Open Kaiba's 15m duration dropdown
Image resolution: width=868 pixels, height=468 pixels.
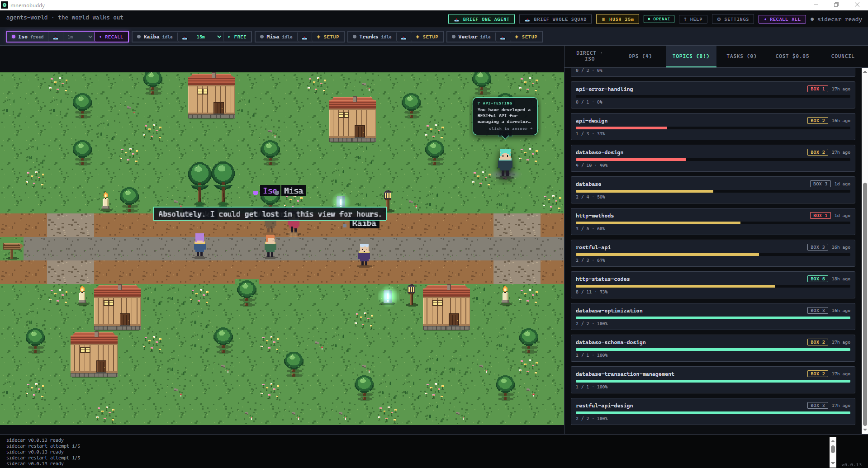click(x=208, y=37)
